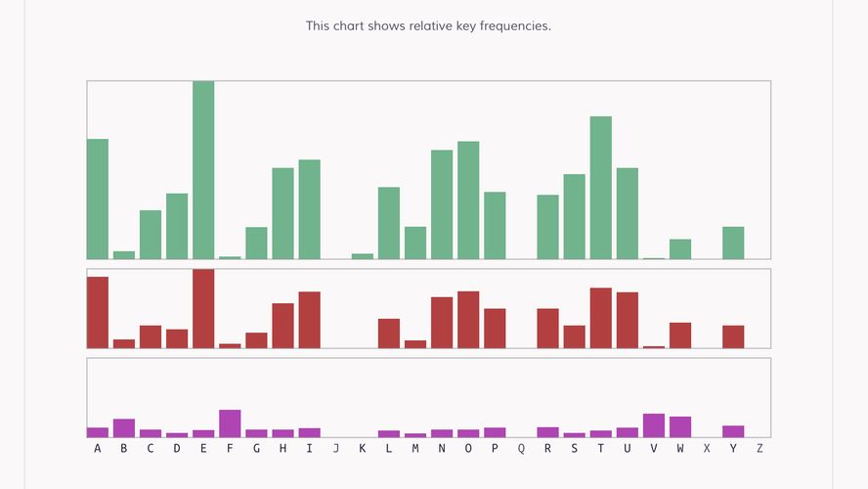Select the tallest red bar for letter E
The height and width of the screenshot is (489, 868).
[x=203, y=308]
